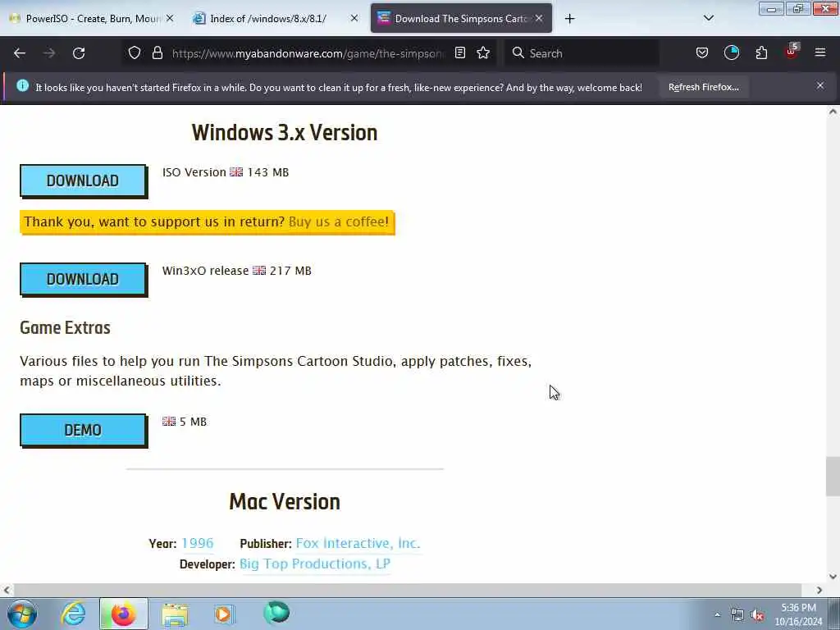This screenshot has width=840, height=630.
Task: Expand the list all tabs chevron
Action: 708,18
